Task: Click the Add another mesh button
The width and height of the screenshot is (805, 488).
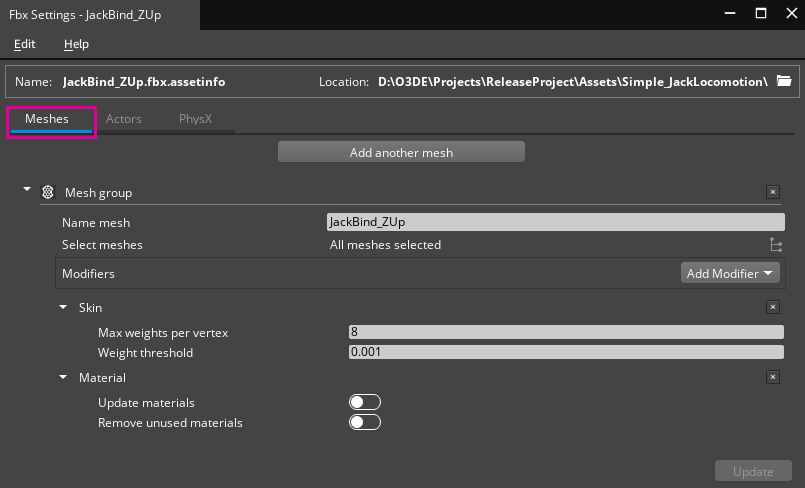Action: pyautogui.click(x=401, y=153)
